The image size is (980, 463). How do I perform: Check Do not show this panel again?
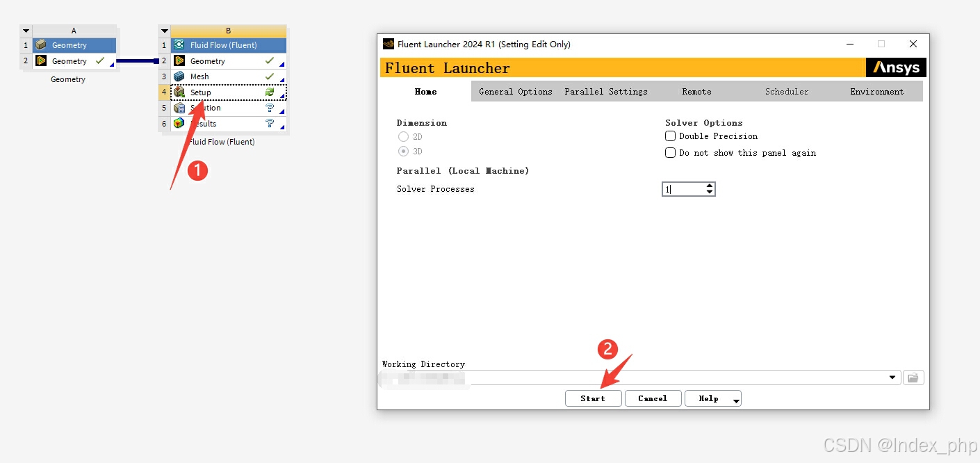(670, 153)
